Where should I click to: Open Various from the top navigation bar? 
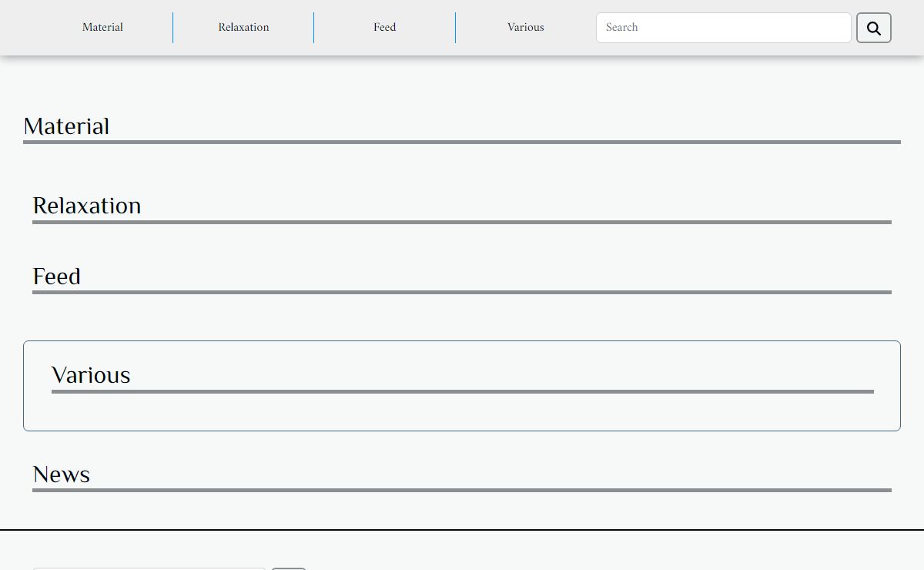[x=525, y=27]
